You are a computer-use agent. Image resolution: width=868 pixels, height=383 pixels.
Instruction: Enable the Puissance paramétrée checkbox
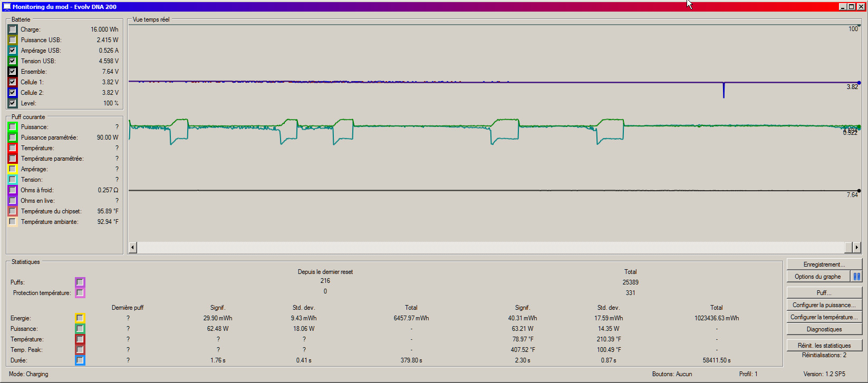[13, 138]
